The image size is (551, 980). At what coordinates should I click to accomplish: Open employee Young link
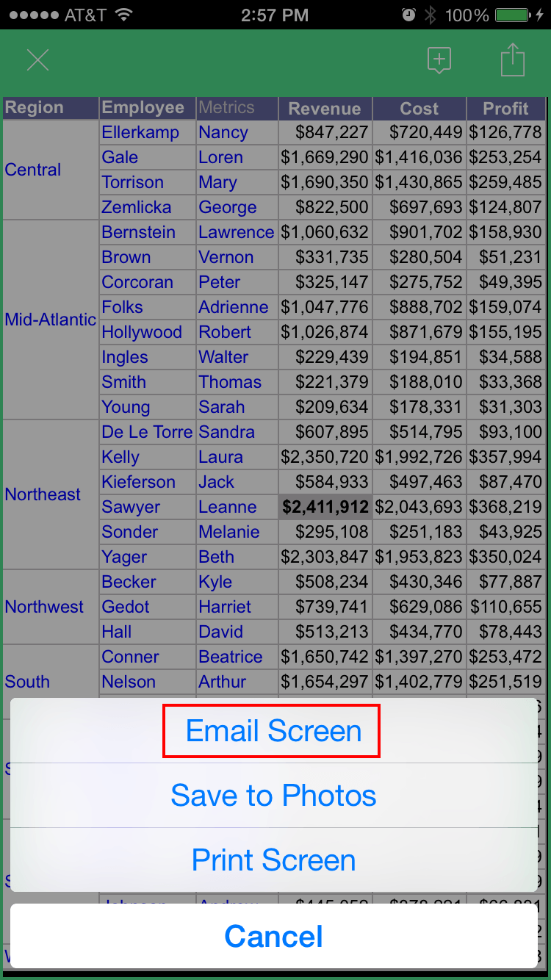(x=126, y=407)
